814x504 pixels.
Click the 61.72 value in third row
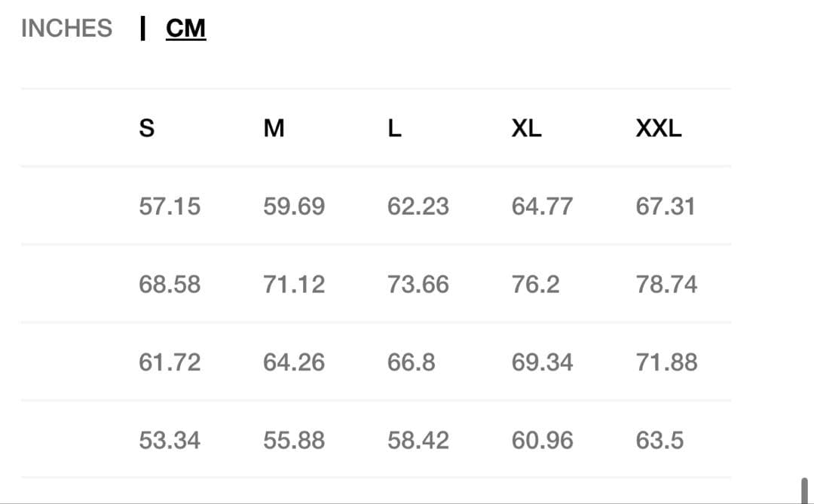pyautogui.click(x=170, y=362)
